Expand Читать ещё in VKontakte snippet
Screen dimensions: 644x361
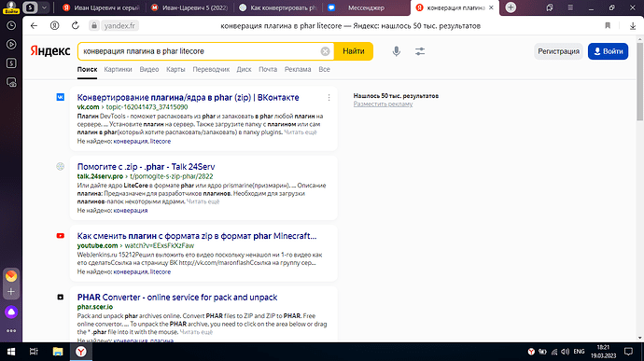coord(301,132)
